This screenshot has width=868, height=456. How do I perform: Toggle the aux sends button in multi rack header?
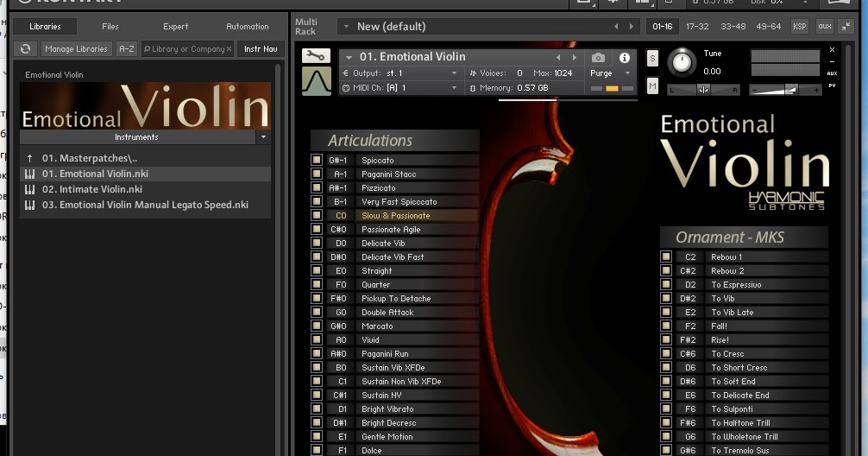point(825,26)
